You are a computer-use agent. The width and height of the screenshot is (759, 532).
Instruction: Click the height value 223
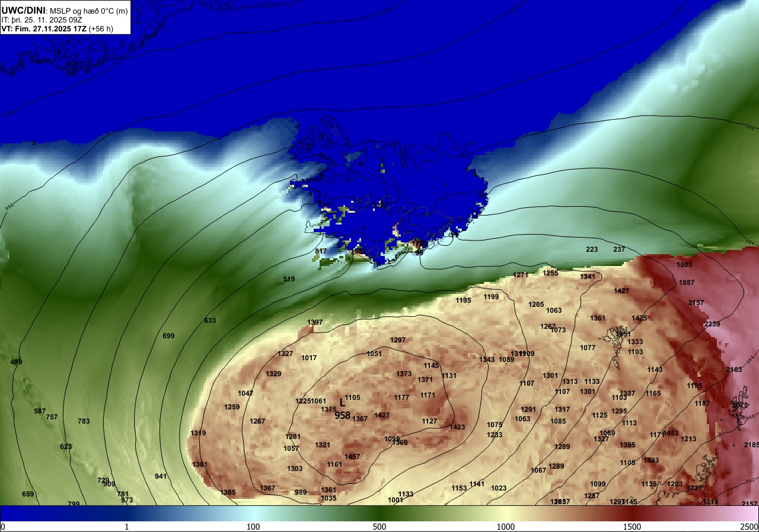[x=592, y=249]
